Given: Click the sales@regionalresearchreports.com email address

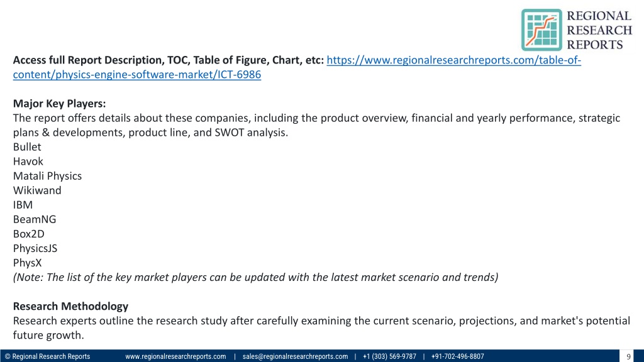Looking at the screenshot, I should click(295, 356).
